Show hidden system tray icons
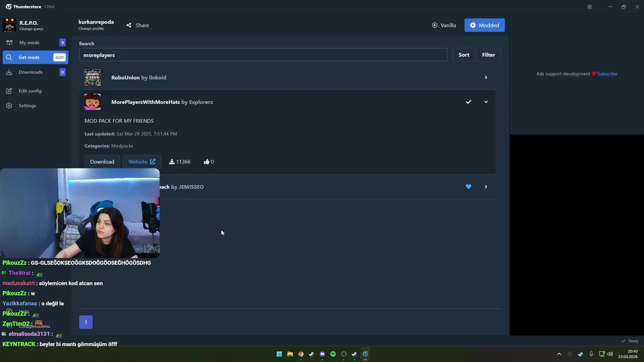 coord(558,354)
